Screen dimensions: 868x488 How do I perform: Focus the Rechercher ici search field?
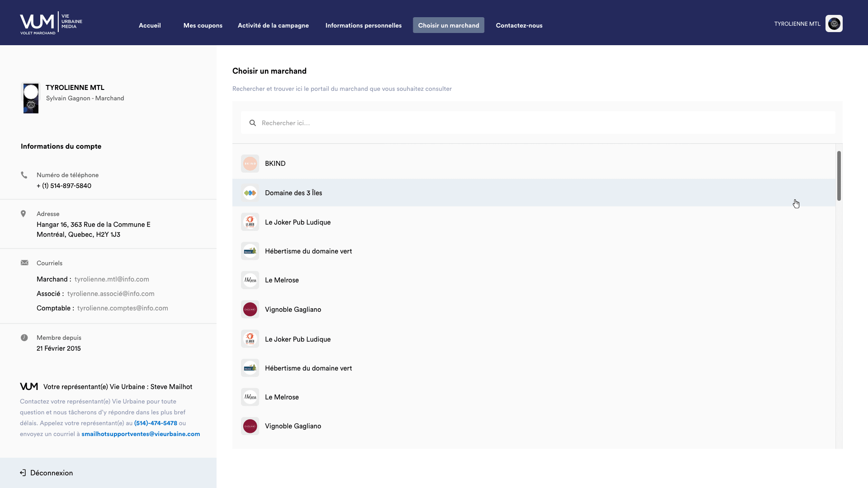538,123
